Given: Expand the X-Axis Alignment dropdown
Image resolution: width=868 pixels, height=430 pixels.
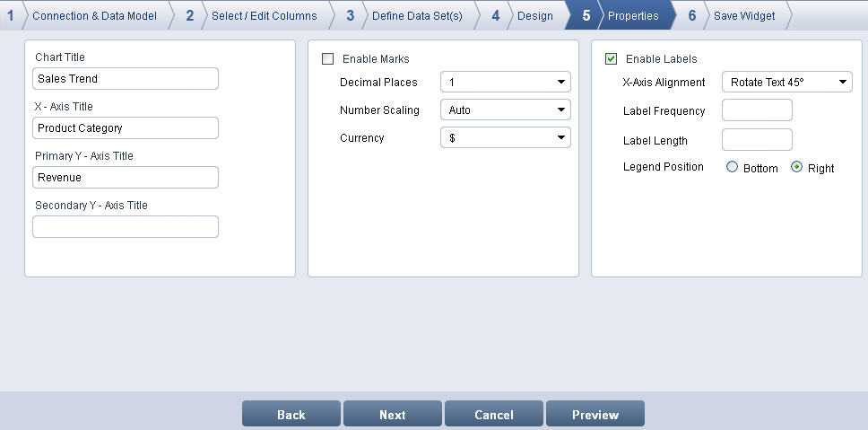Looking at the screenshot, I should pos(786,83).
